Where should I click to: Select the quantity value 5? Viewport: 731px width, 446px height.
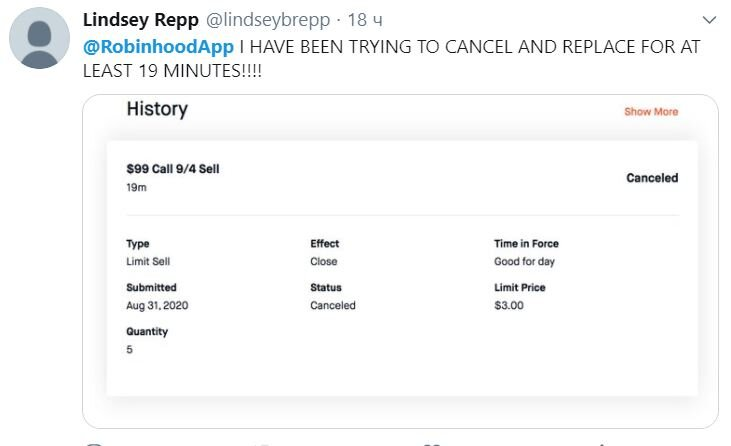pyautogui.click(x=130, y=350)
